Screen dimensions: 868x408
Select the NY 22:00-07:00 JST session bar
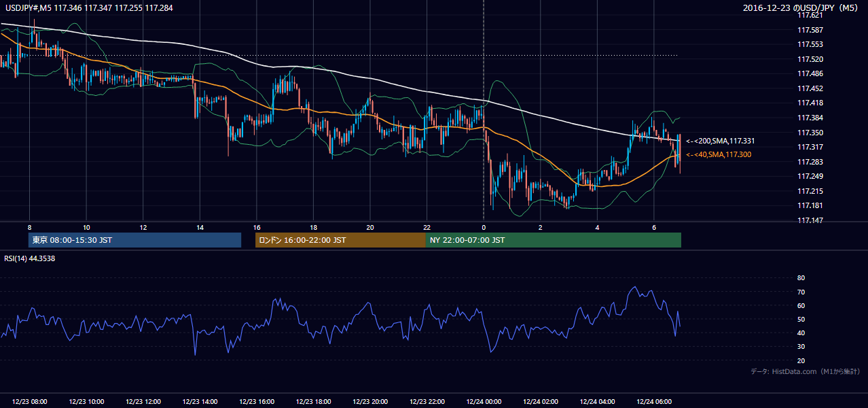tap(554, 240)
